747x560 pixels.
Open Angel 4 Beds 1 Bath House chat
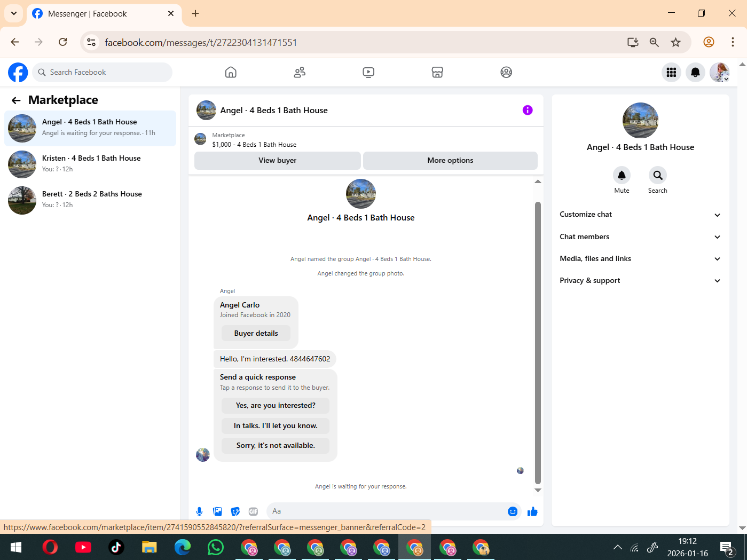point(90,128)
